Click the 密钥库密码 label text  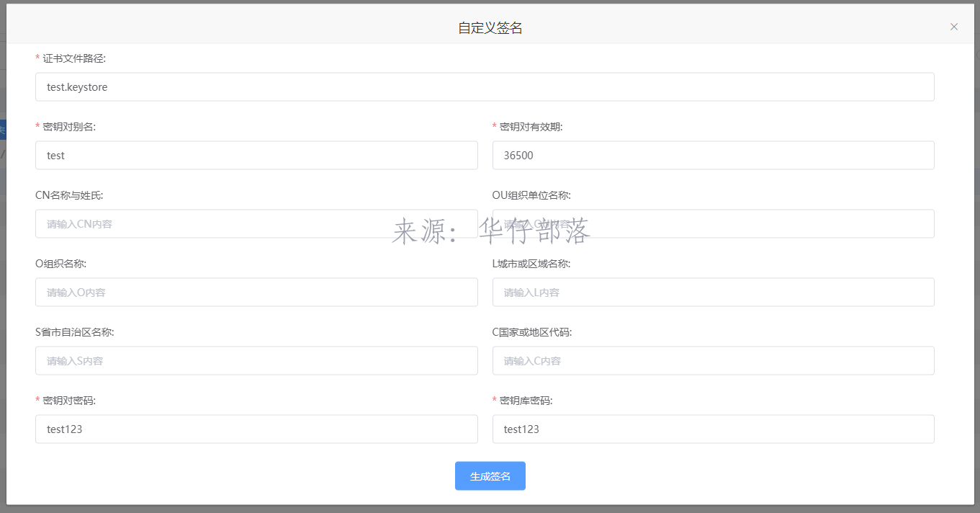pyautogui.click(x=526, y=401)
